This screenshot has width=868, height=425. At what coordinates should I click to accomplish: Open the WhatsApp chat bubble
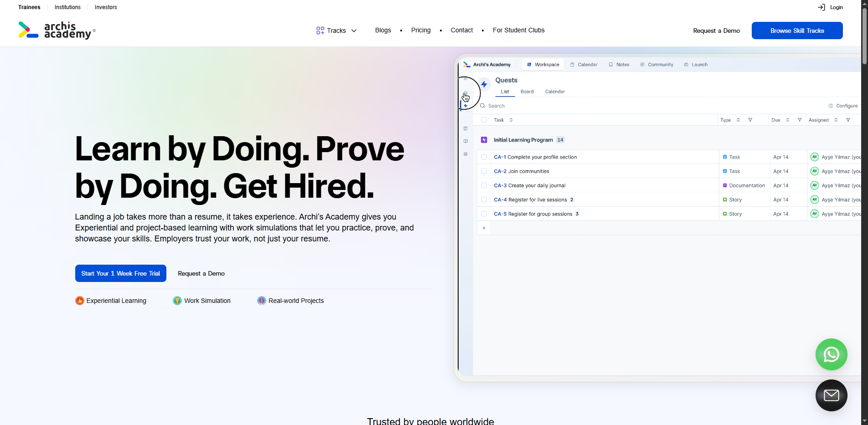click(831, 354)
